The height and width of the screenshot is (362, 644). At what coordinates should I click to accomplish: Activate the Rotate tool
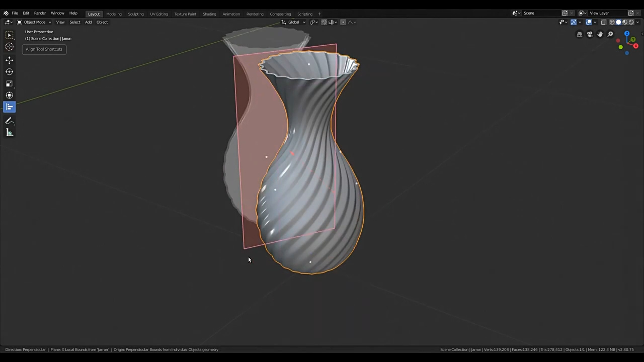[9, 72]
